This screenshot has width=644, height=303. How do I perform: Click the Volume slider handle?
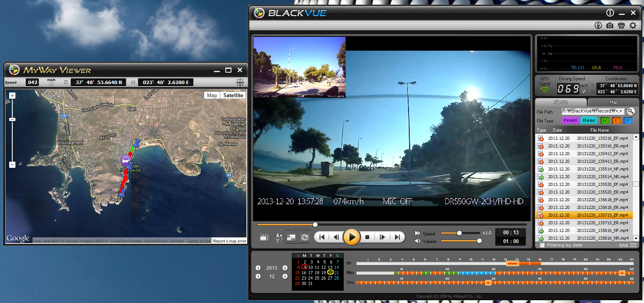point(479,241)
